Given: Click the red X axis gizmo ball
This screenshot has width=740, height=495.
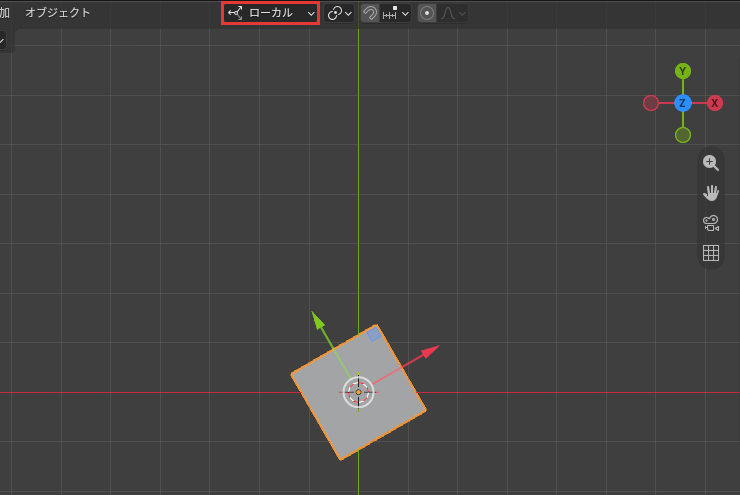Looking at the screenshot, I should 715,103.
